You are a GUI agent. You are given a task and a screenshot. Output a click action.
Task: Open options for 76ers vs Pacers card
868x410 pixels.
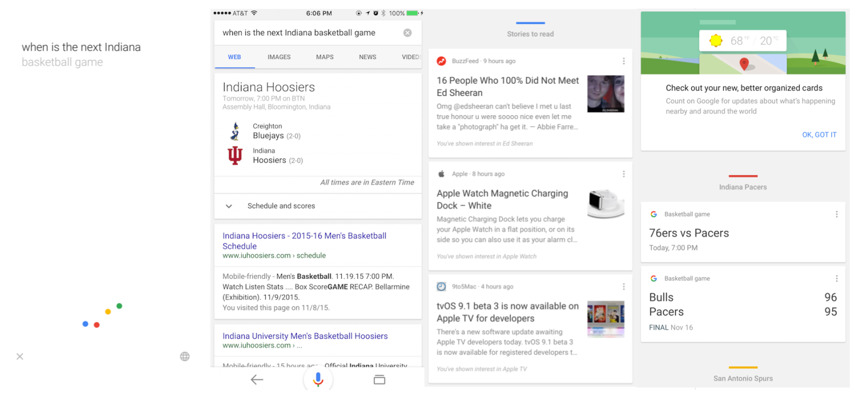[837, 215]
